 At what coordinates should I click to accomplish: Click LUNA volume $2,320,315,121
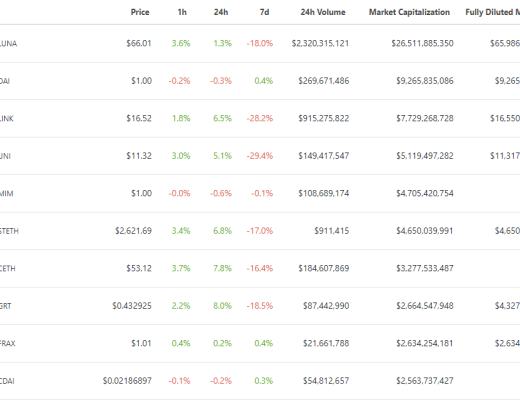[x=320, y=43]
